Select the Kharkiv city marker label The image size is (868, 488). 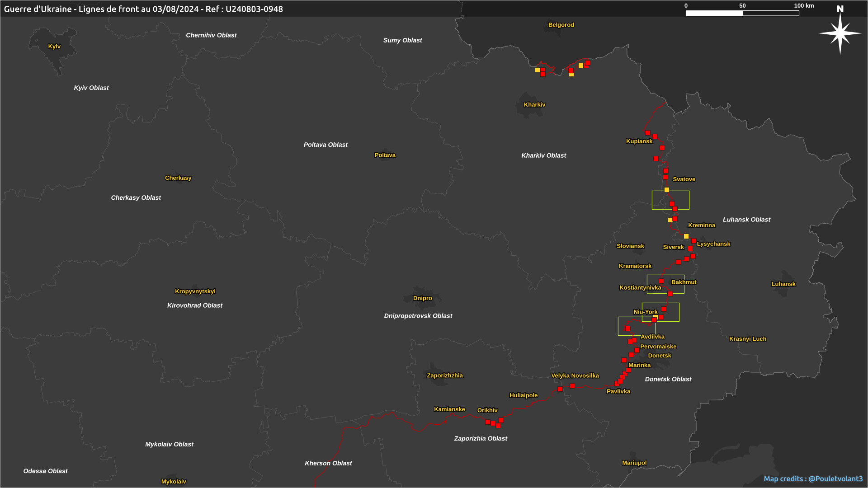tap(534, 105)
